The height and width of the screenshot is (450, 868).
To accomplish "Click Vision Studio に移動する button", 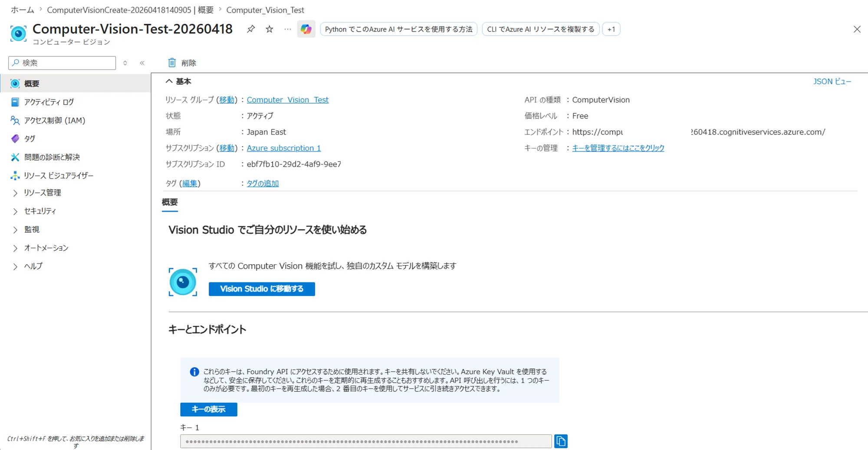I will (x=262, y=289).
